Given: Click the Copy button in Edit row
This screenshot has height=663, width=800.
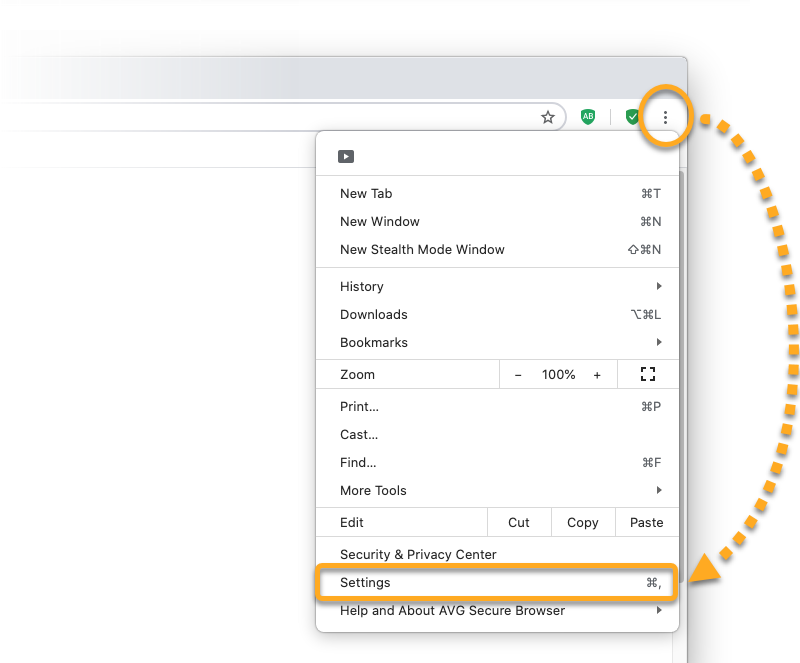Looking at the screenshot, I should coord(582,522).
